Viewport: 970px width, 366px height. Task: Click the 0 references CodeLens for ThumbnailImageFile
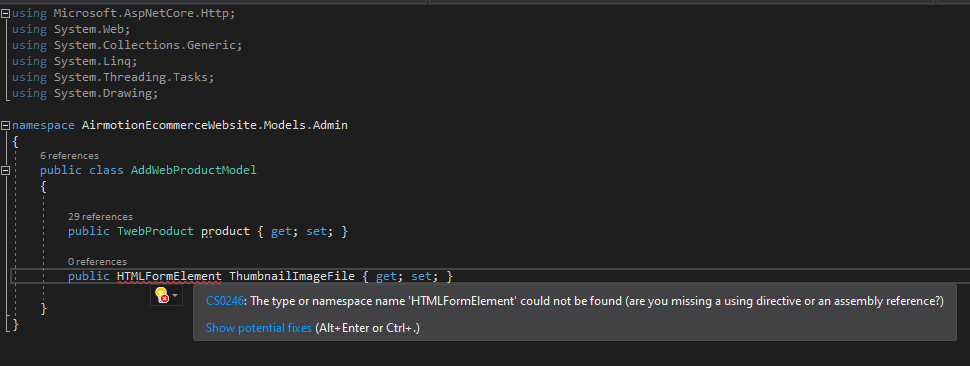[x=97, y=262]
